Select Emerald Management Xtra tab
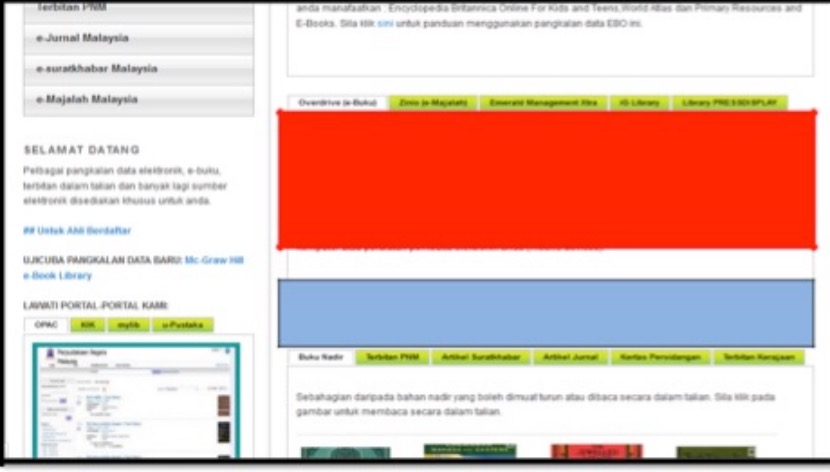This screenshot has width=830, height=472. pos(543,103)
